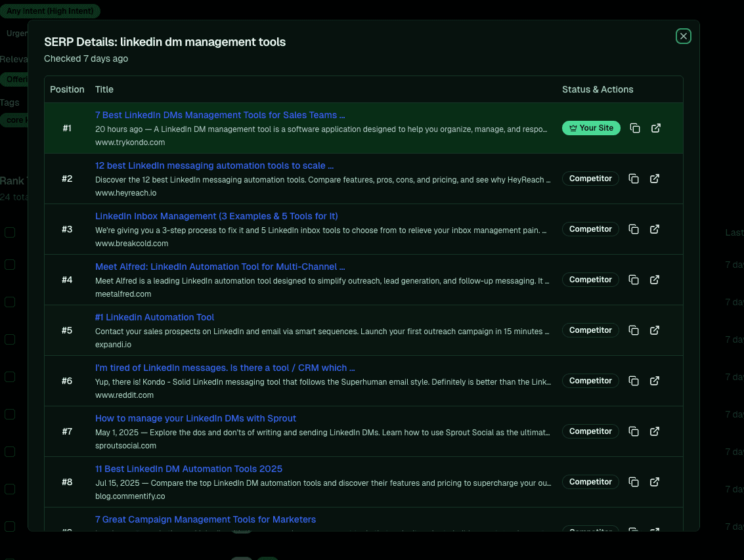Click expandi.io domain text

pyautogui.click(x=113, y=345)
